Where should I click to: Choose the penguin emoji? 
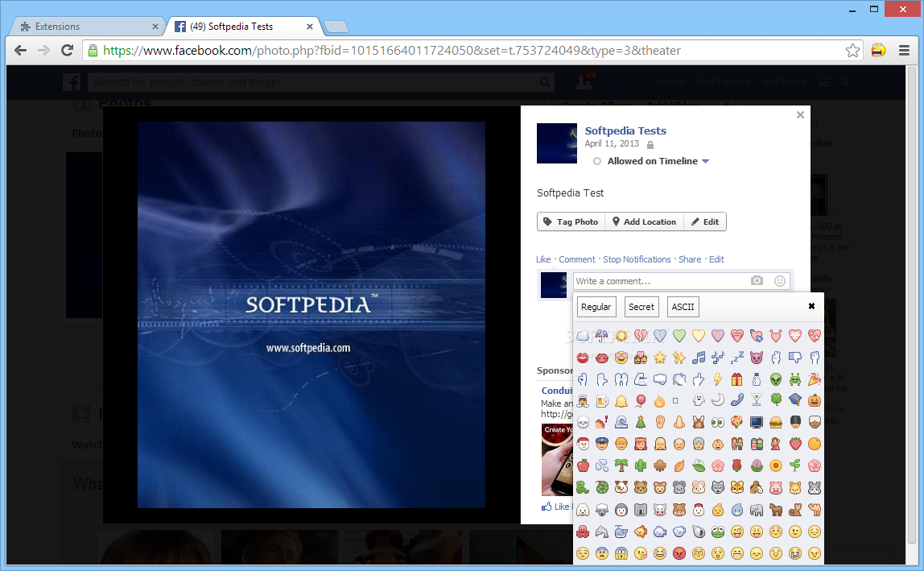(x=621, y=510)
